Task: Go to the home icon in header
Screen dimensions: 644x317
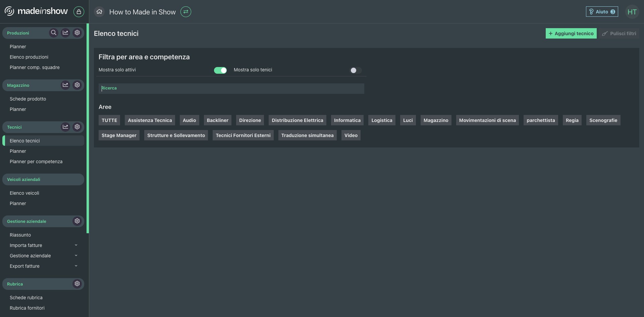Action: [x=99, y=12]
